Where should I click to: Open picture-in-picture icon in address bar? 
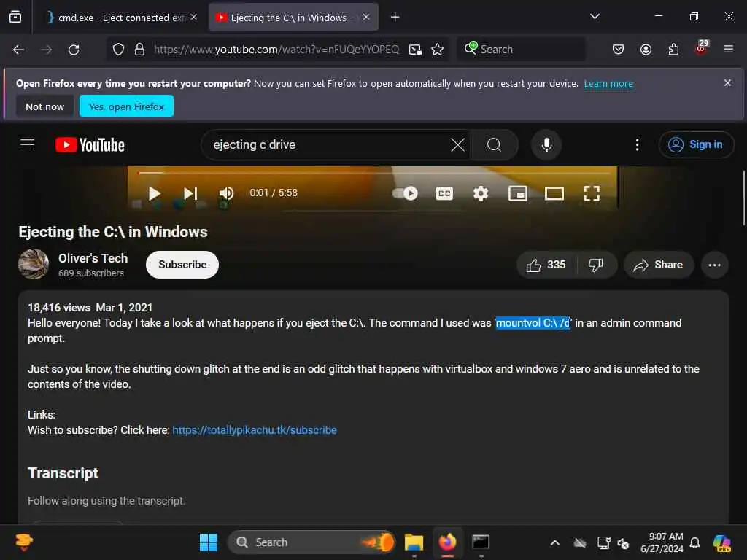pyautogui.click(x=415, y=50)
